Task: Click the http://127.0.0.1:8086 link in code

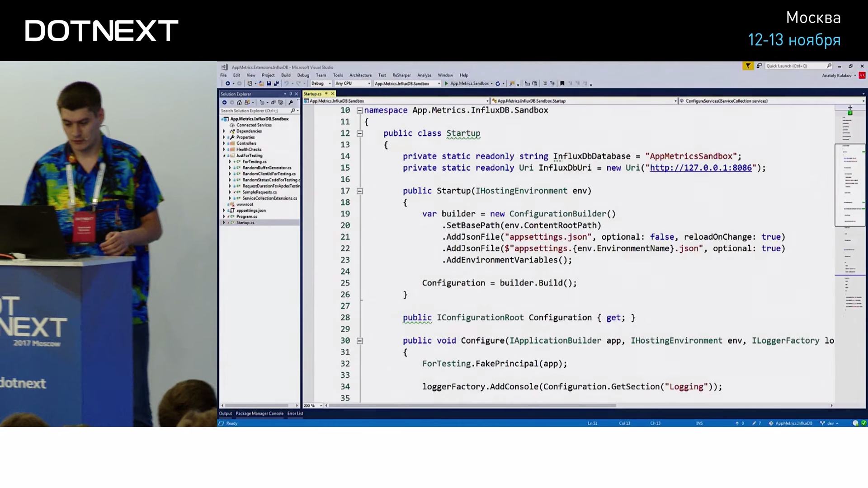Action: tap(700, 168)
